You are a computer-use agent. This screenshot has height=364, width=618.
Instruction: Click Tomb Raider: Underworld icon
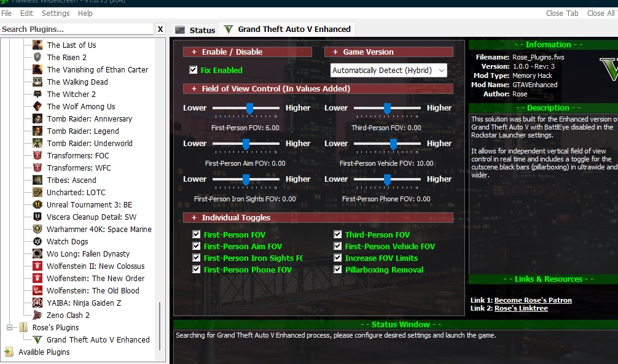pos(37,143)
